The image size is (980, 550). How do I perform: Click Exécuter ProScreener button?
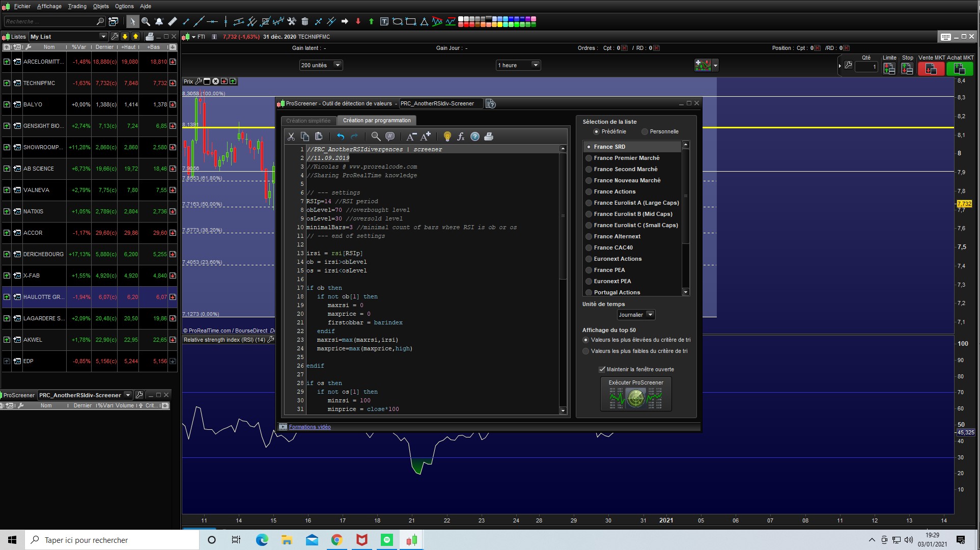click(x=636, y=393)
